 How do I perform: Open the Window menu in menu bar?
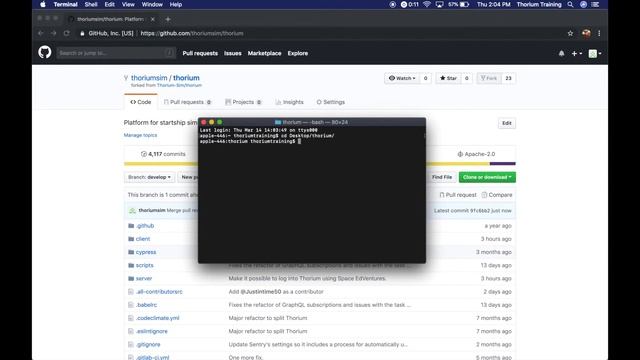[x=152, y=4]
